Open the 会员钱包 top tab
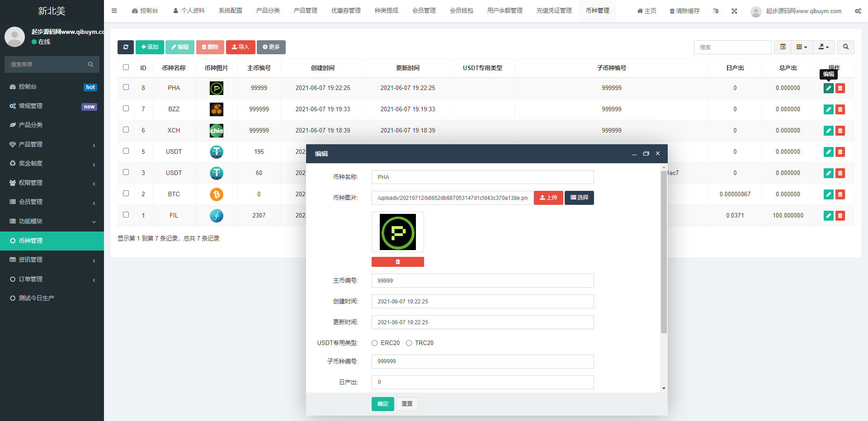Image resolution: width=868 pixels, height=421 pixels. point(461,11)
